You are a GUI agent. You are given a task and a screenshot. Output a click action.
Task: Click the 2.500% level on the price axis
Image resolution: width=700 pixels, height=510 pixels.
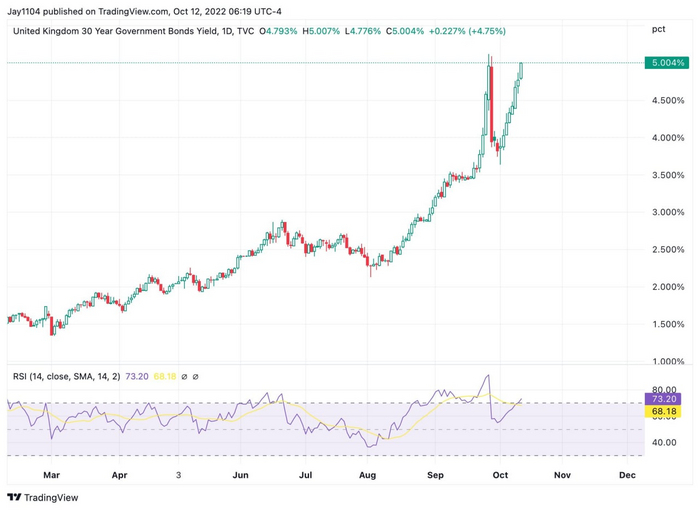coord(668,250)
